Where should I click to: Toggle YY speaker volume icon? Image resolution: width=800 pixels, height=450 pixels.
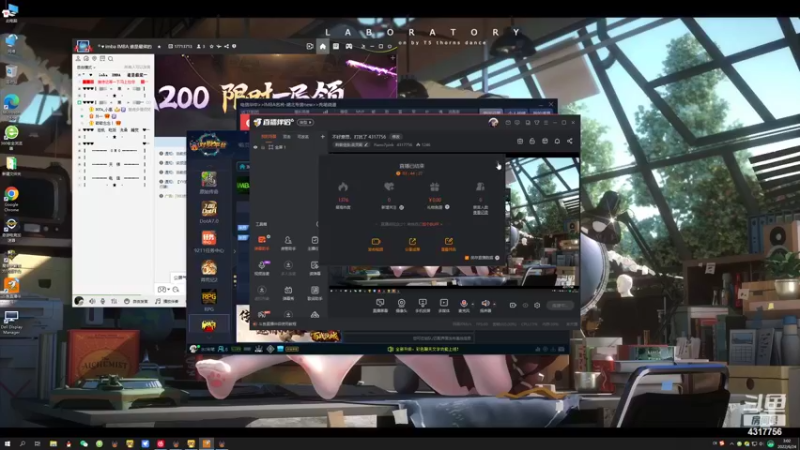coord(92,302)
